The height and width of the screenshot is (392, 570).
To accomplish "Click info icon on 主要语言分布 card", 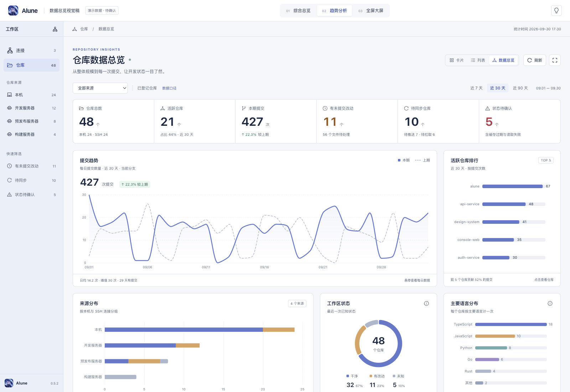I will pos(550,304).
